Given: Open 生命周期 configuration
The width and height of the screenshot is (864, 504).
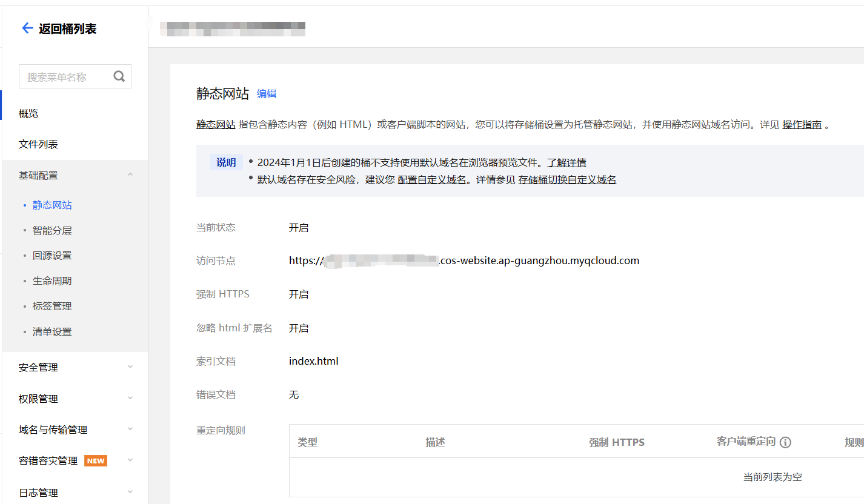Looking at the screenshot, I should (x=52, y=281).
